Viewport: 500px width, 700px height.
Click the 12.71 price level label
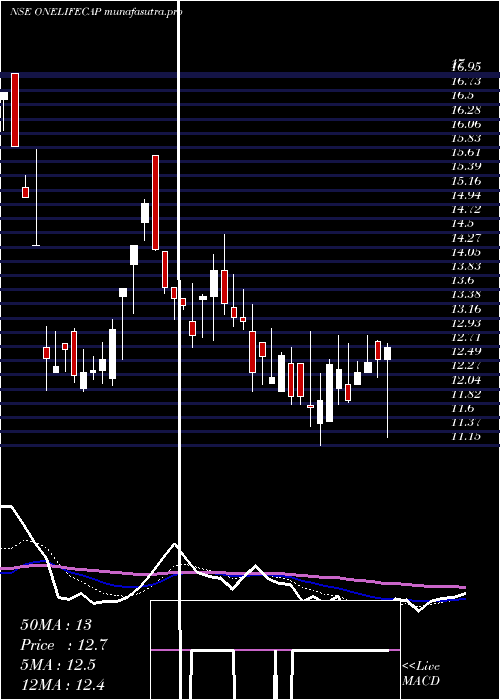point(466,337)
